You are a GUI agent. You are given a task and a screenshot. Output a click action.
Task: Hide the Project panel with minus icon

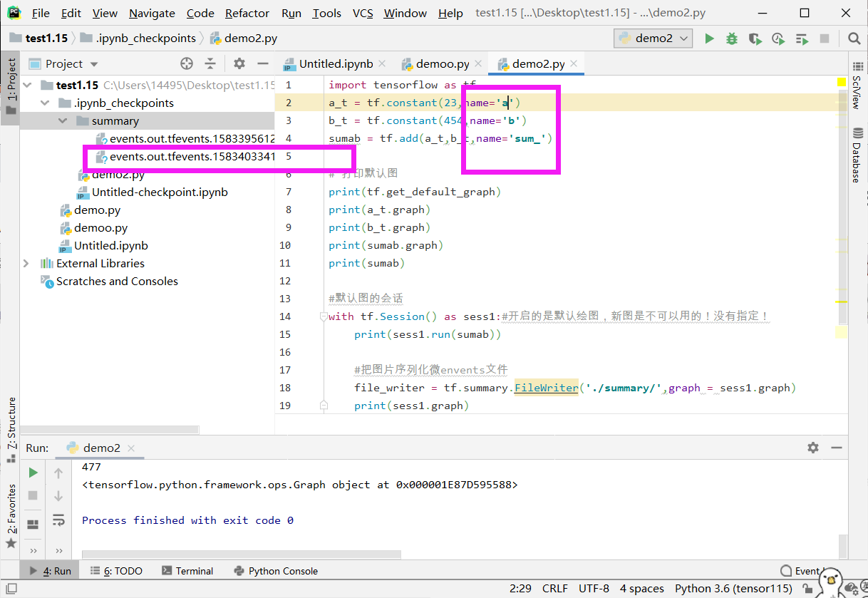point(262,63)
